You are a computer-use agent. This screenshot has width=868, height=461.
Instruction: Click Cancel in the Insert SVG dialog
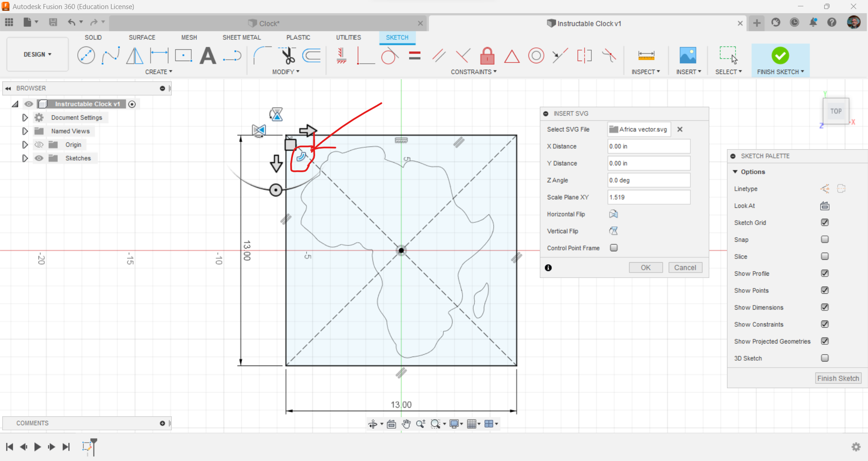(685, 267)
